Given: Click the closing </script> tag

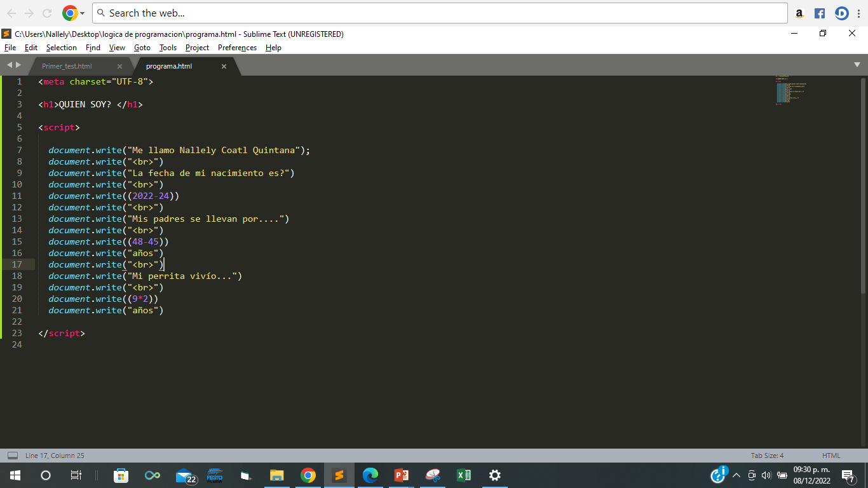Looking at the screenshot, I should [x=62, y=333].
